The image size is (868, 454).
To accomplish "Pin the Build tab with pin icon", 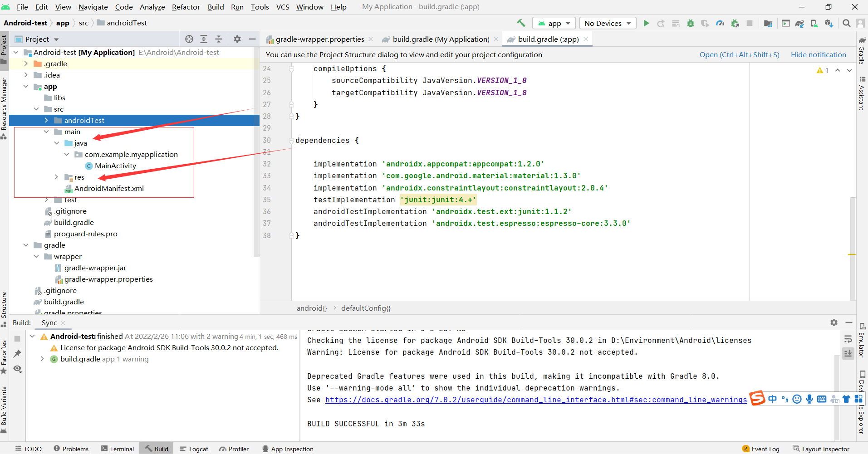I will click(17, 353).
